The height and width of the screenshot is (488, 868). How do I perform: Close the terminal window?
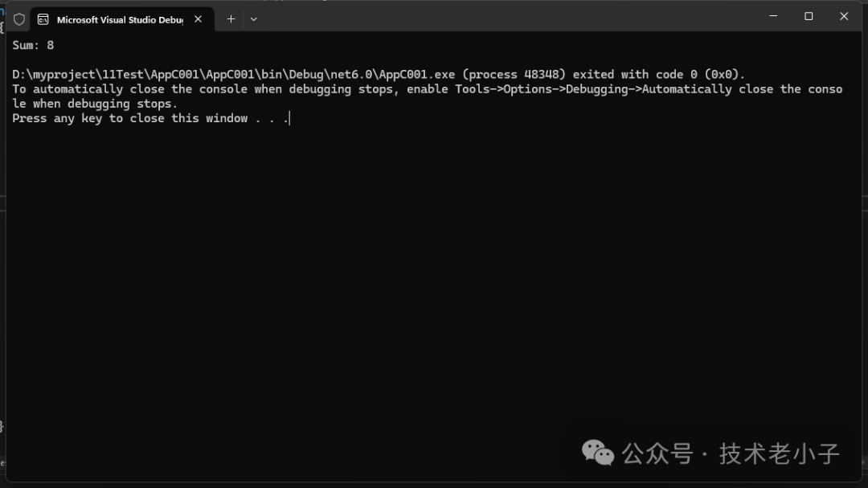pos(844,16)
